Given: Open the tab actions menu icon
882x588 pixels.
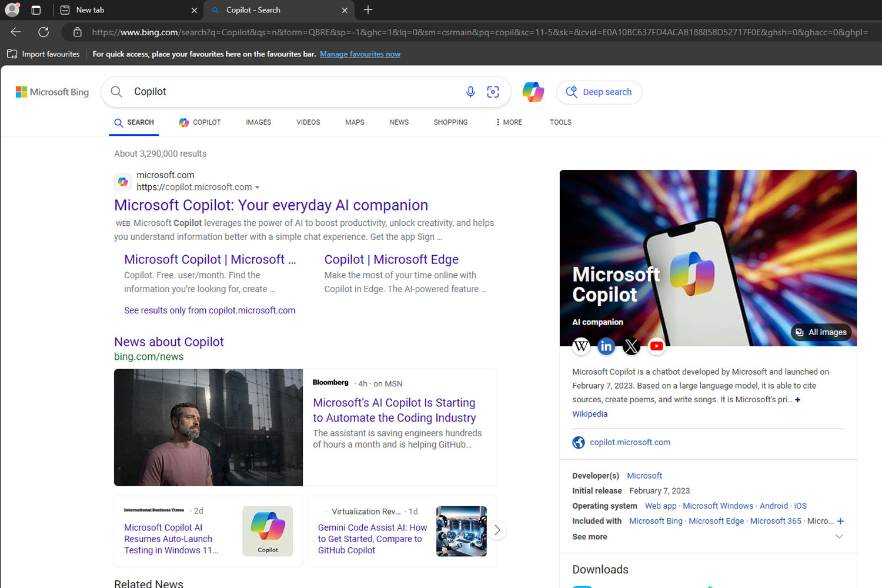Looking at the screenshot, I should 36,10.
